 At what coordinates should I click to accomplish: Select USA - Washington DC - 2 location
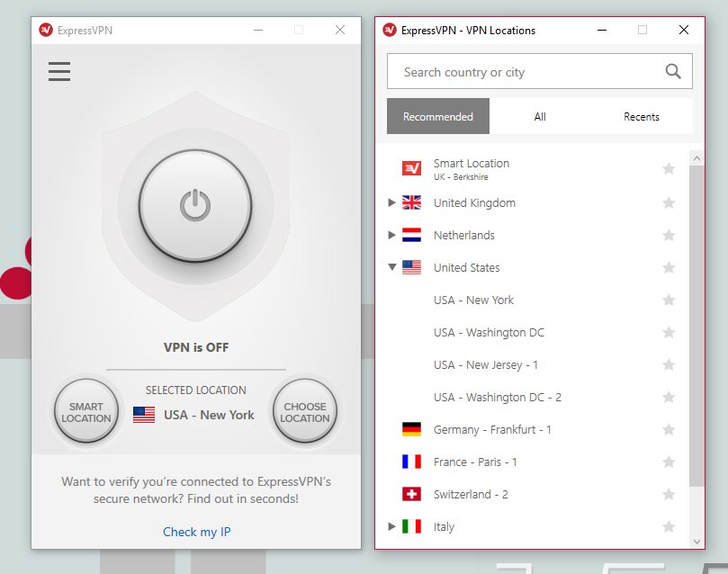pyautogui.click(x=532, y=397)
